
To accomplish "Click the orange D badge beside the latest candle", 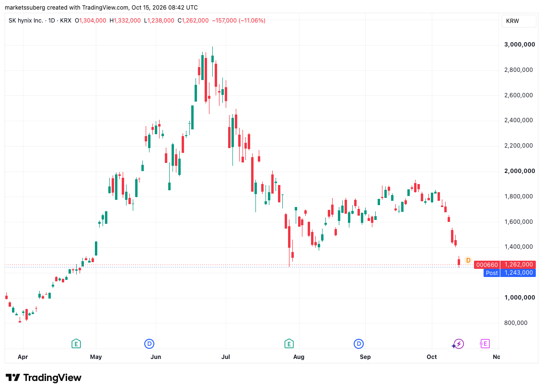I will [x=468, y=260].
